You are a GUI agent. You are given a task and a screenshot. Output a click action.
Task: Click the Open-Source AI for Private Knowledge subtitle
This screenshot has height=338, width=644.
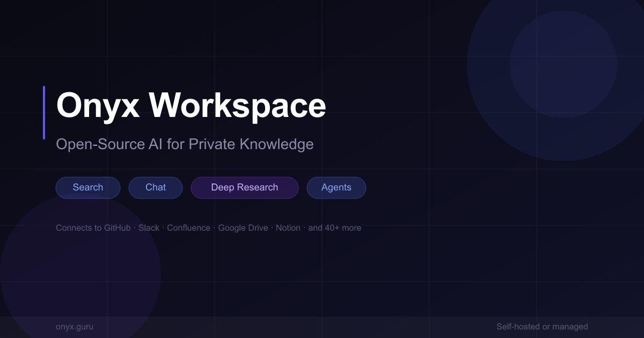185,144
